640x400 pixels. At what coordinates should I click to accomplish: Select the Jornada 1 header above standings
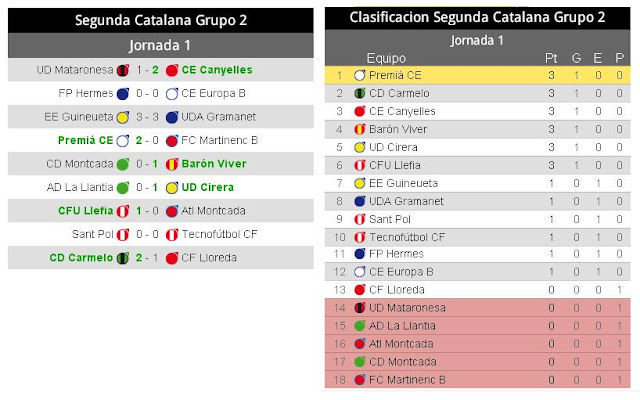477,40
